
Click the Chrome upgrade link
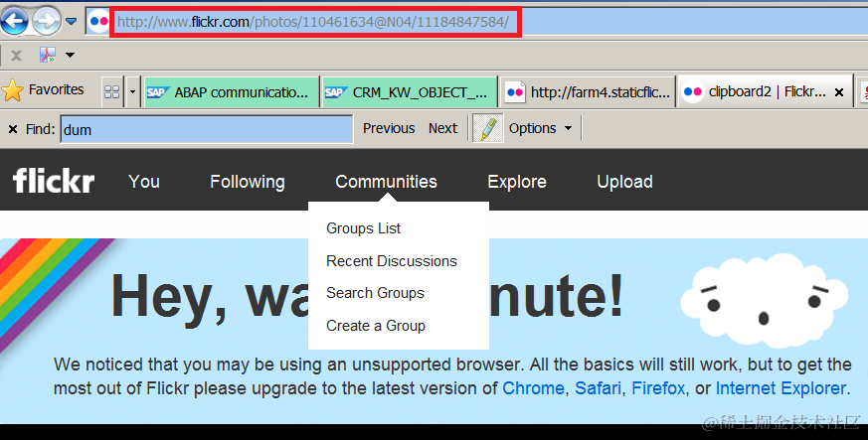click(x=534, y=388)
